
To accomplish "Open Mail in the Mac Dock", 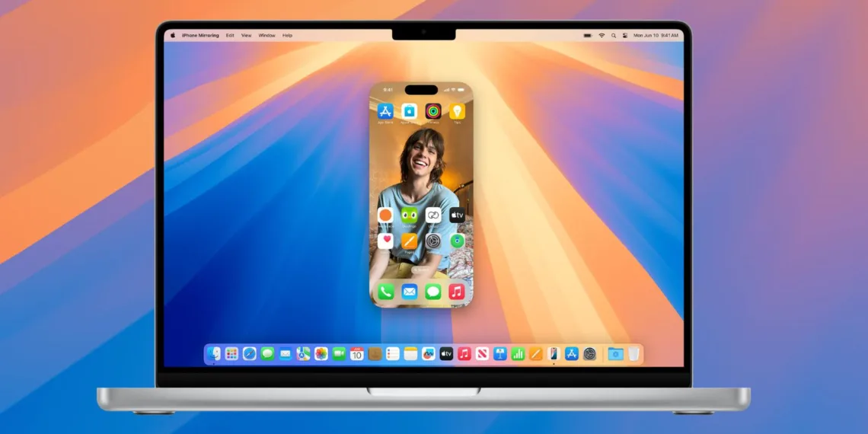I will [x=285, y=354].
